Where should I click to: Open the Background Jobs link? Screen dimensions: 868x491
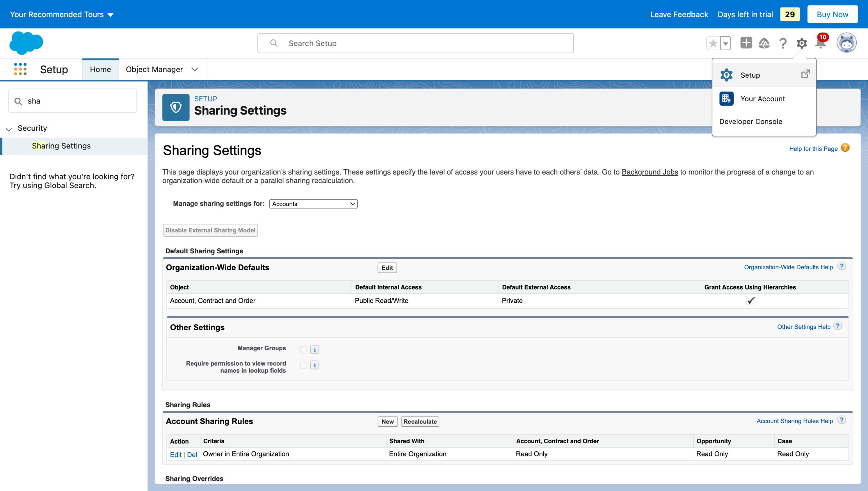click(x=650, y=172)
